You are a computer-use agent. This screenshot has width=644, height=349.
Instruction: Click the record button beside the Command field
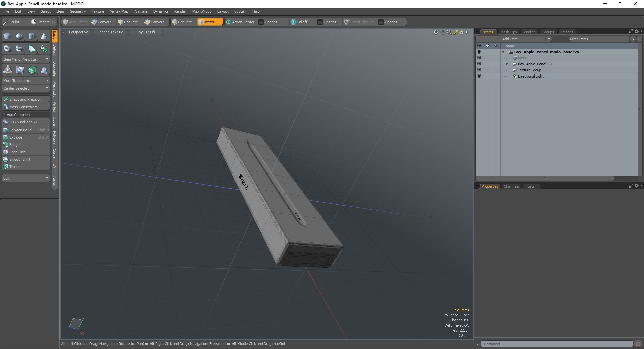pos(638,344)
